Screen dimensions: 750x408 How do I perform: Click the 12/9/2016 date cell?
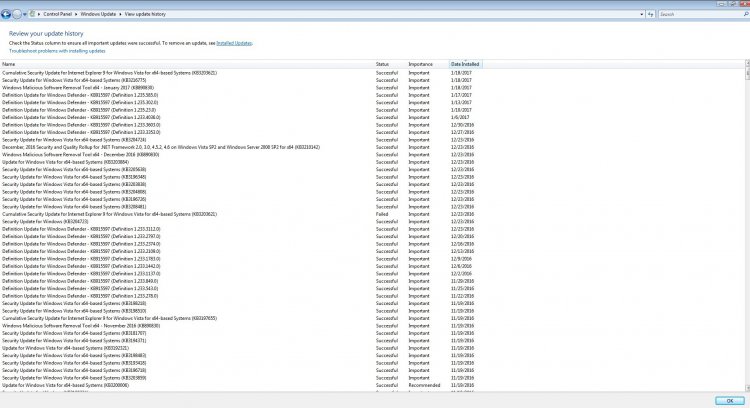(461, 259)
